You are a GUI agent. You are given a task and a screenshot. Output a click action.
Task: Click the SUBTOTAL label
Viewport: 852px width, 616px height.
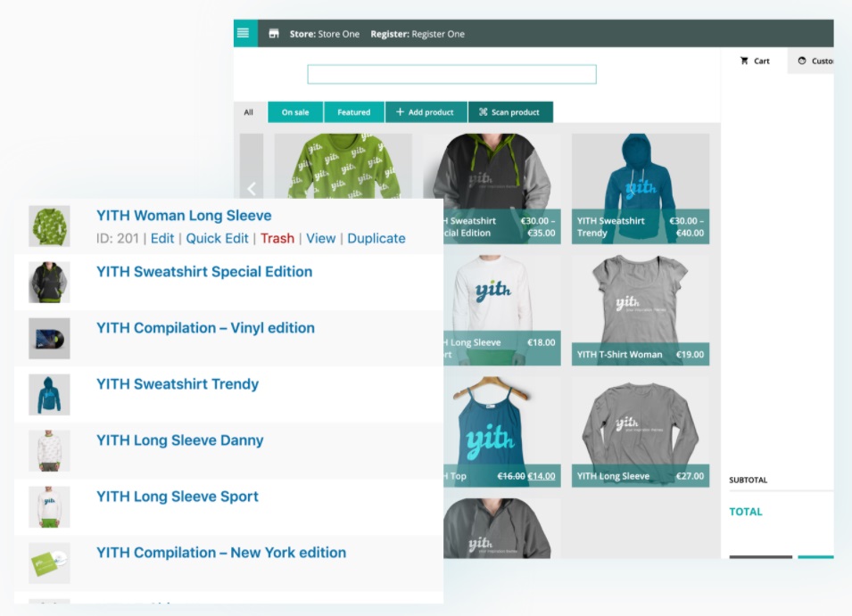click(749, 480)
